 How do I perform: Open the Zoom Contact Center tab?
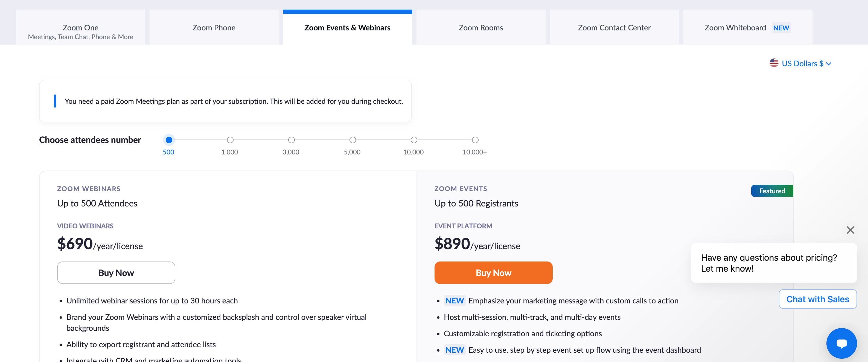[614, 28]
